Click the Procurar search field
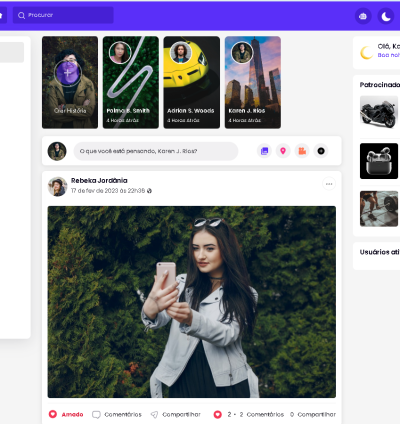Image resolution: width=400 pixels, height=424 pixels. [x=63, y=15]
